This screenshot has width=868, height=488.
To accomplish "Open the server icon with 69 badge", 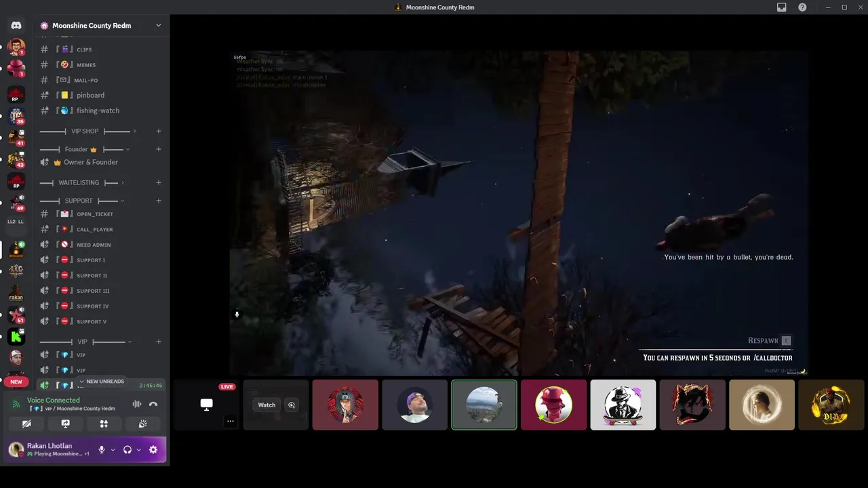I will click(x=16, y=202).
